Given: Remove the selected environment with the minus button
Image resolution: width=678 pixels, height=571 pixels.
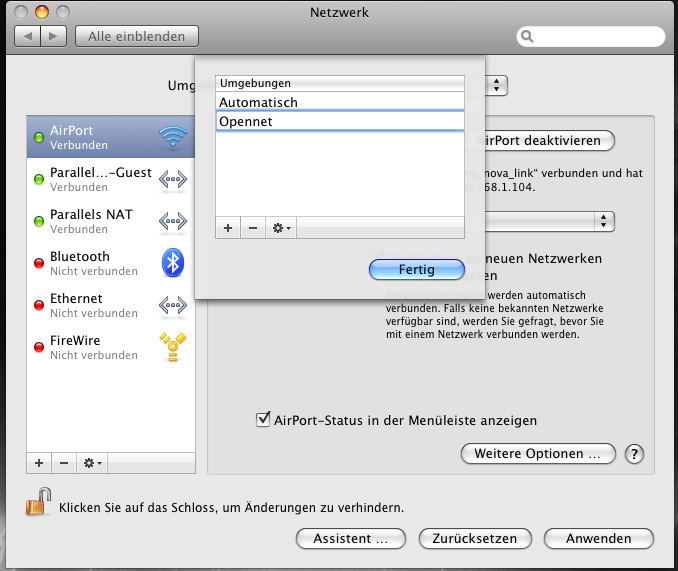Looking at the screenshot, I should coord(253,228).
